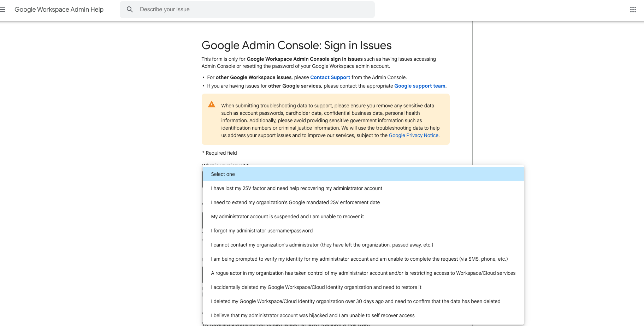Select cannot contact organization's administrator option
Screen dimensions: 644x326
coord(363,245)
